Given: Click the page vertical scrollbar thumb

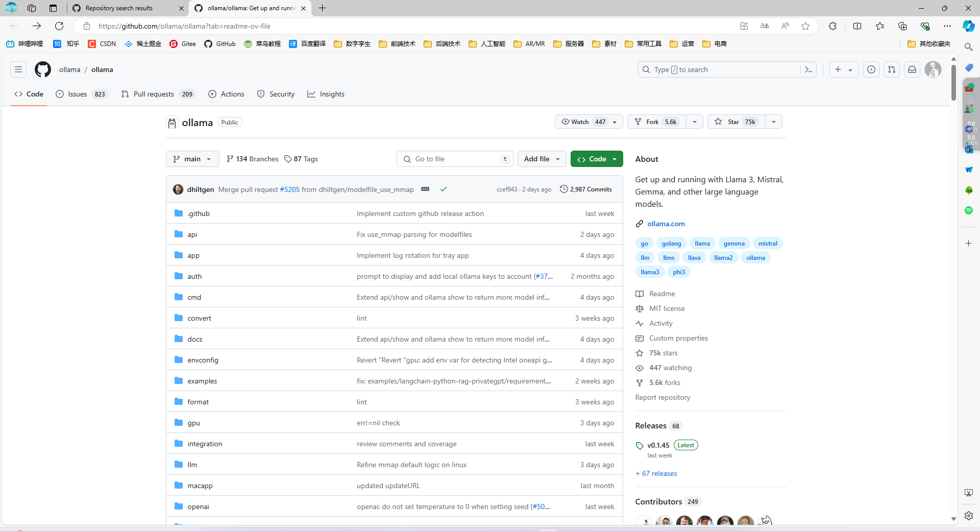Looking at the screenshot, I should point(953,82).
